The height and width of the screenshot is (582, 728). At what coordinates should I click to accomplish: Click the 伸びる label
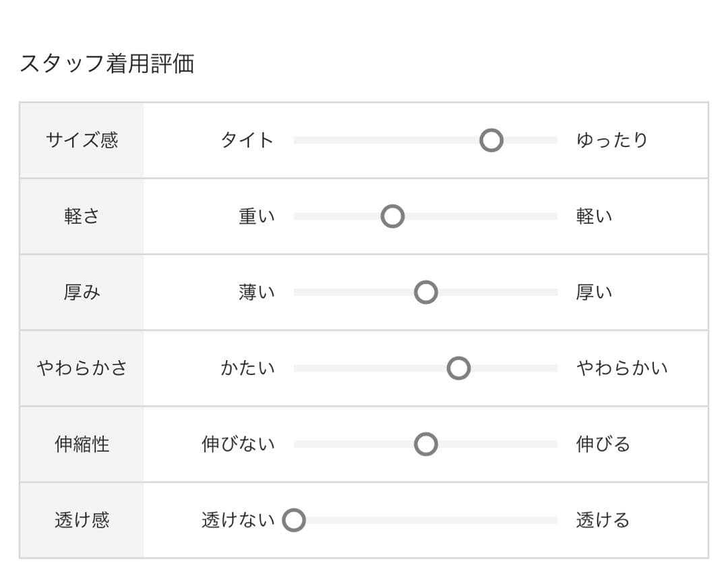pos(603,444)
